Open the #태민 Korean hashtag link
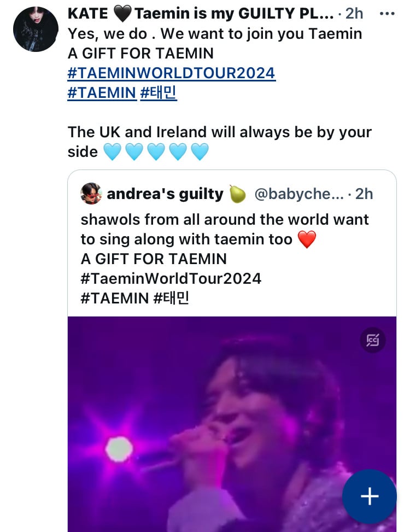Screen dimensions: 410x532 click(x=159, y=92)
